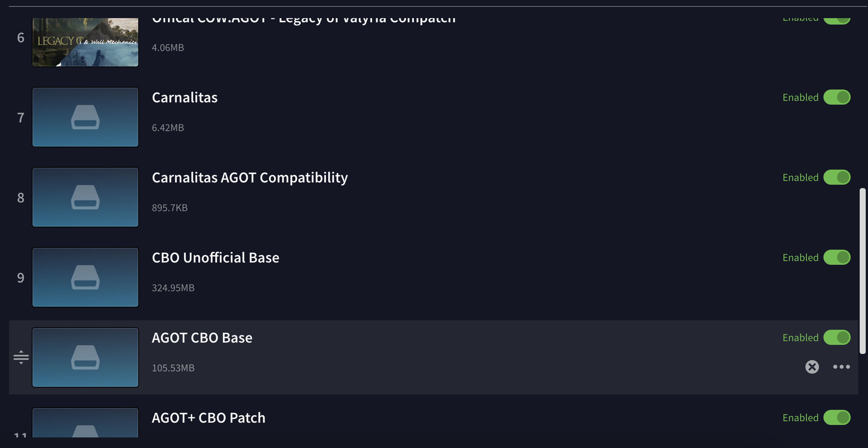Grab the reorder handle for AGOT CBO Base

coord(21,357)
